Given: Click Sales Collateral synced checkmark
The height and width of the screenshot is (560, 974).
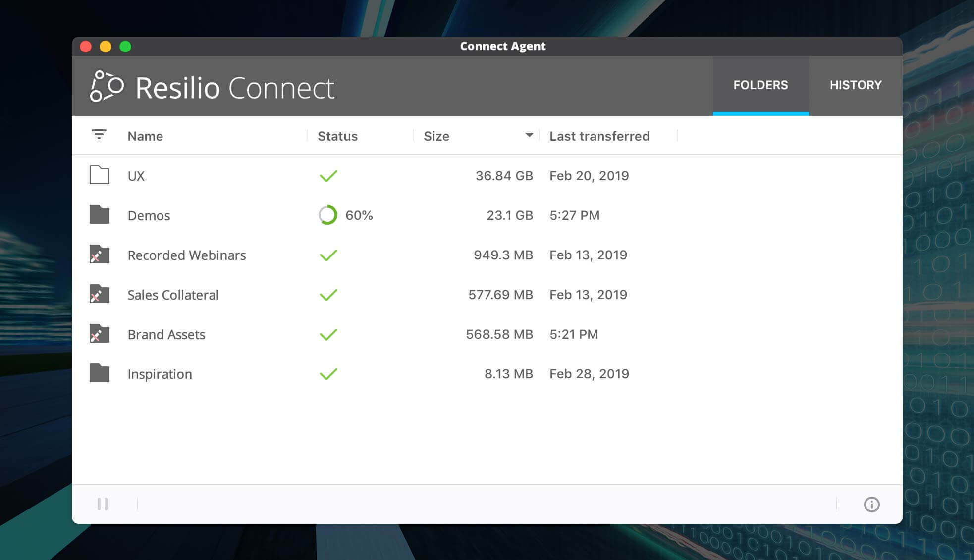Looking at the screenshot, I should pyautogui.click(x=328, y=295).
